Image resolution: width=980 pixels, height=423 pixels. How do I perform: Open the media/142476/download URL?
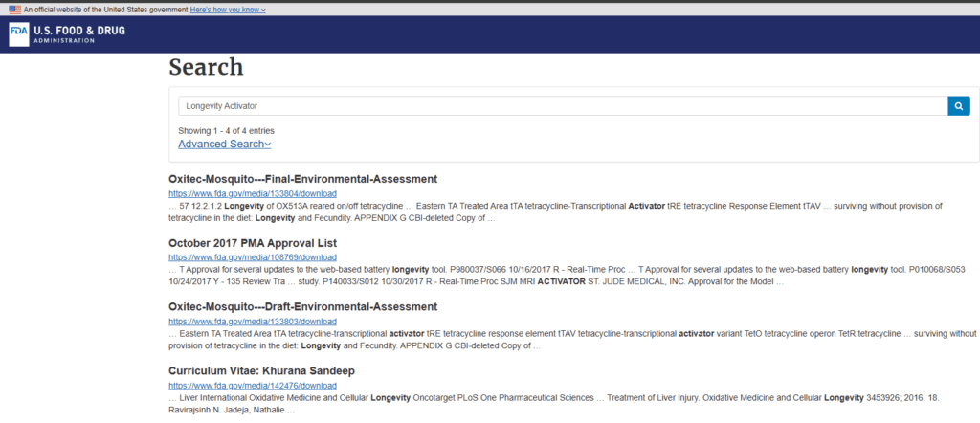253,386
